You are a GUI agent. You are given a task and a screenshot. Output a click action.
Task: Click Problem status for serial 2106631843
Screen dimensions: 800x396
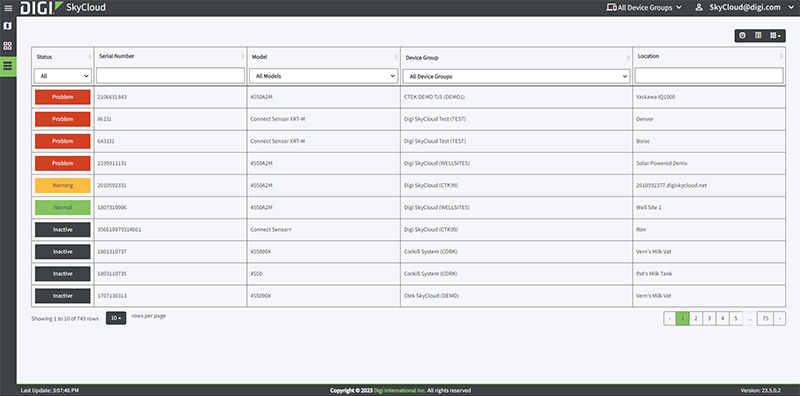click(x=63, y=97)
